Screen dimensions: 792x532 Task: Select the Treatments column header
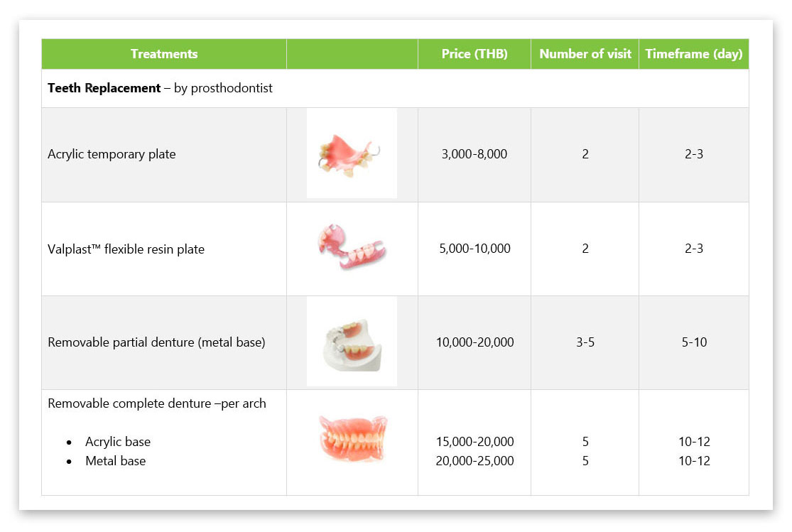[x=163, y=53]
